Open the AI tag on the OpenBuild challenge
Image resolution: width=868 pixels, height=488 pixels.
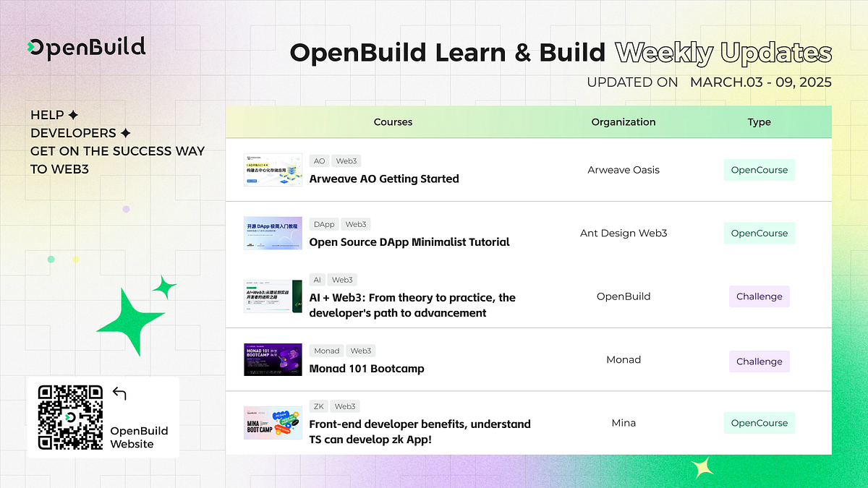pos(317,279)
